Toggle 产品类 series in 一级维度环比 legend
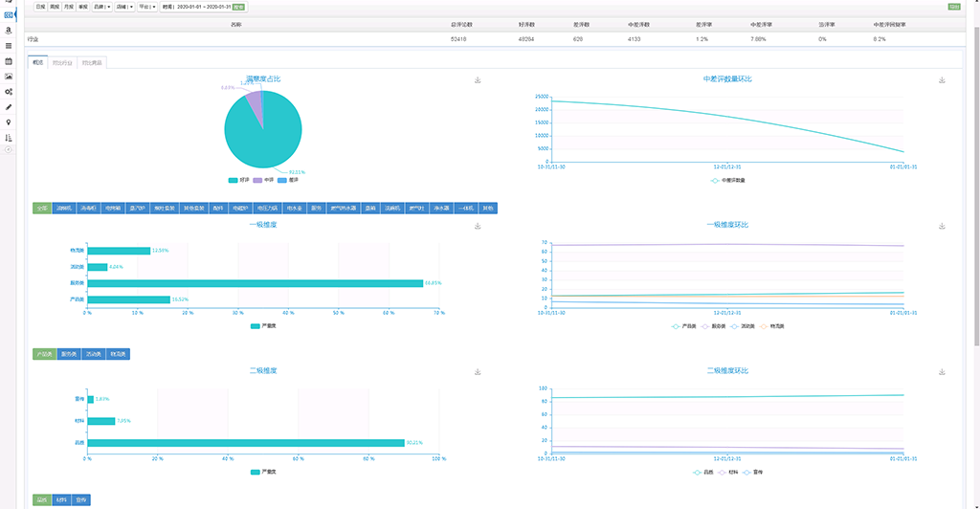 tap(684, 325)
